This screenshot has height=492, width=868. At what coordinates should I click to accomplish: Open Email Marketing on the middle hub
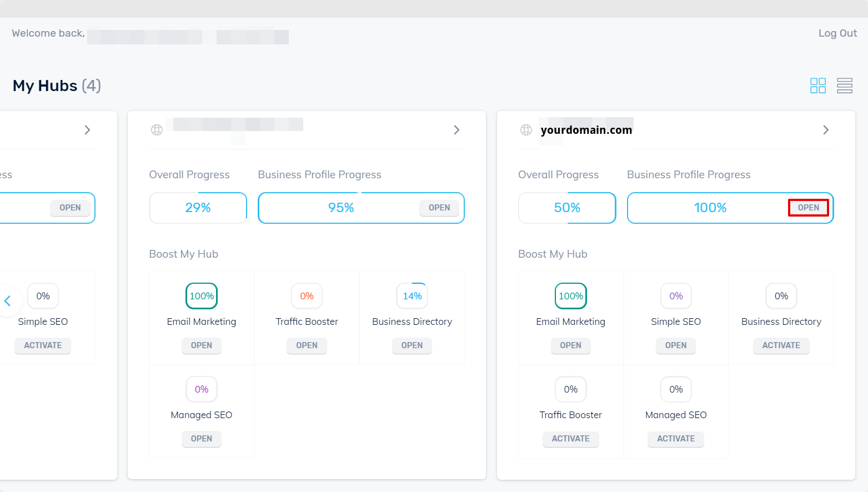(x=202, y=345)
